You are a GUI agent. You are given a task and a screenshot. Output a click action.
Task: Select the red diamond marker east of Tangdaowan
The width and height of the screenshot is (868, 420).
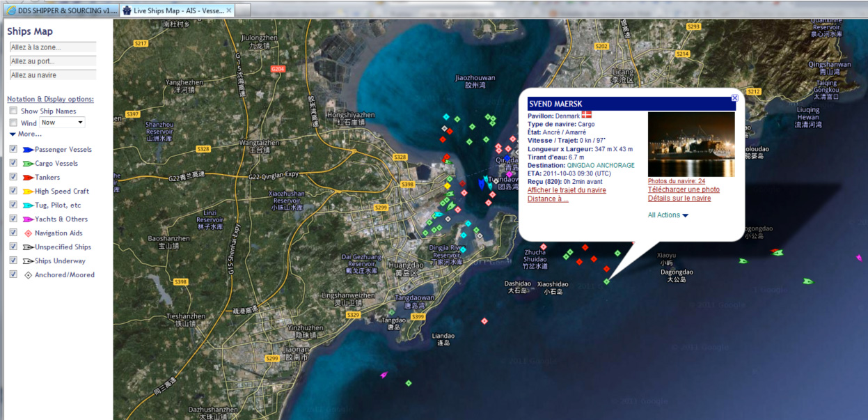click(484, 320)
